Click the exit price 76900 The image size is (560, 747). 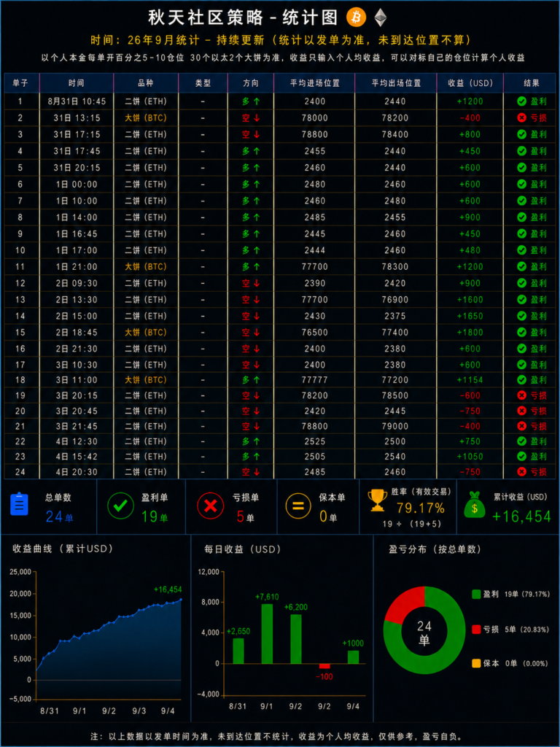pos(395,299)
